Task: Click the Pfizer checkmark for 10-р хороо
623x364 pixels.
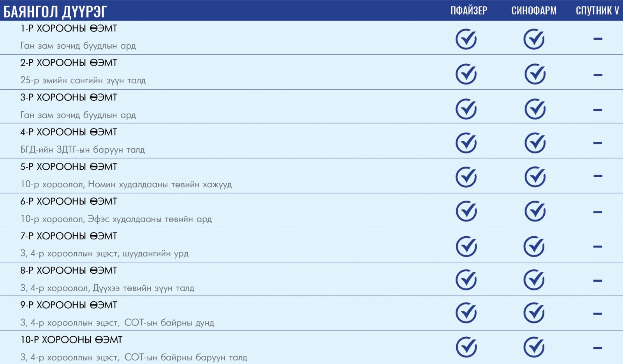Action: (466, 347)
